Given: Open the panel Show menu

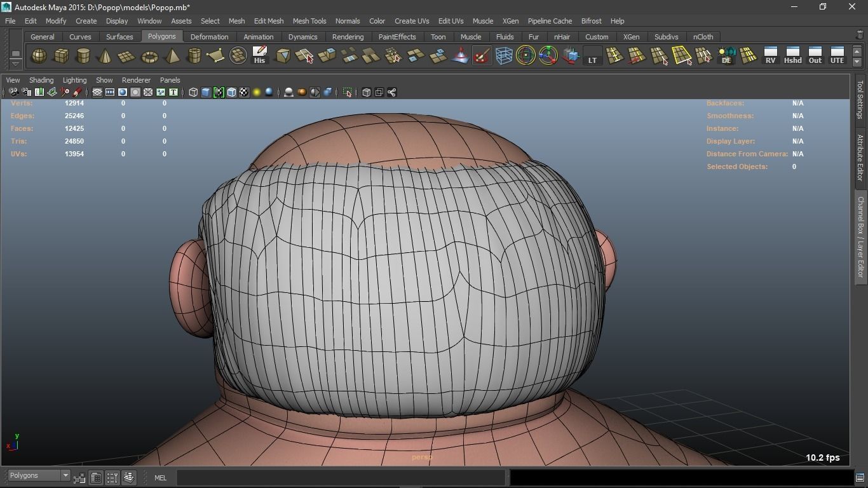Looking at the screenshot, I should point(104,80).
